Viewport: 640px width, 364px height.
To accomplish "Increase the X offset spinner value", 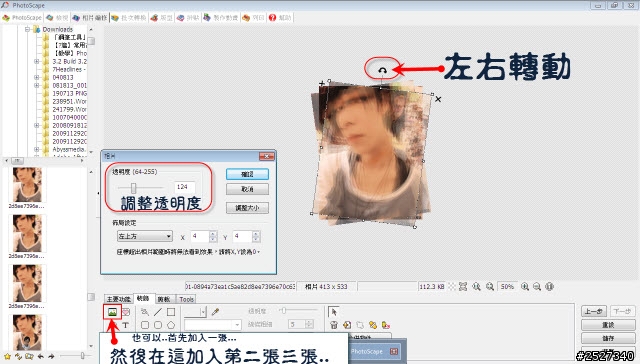I will point(213,234).
